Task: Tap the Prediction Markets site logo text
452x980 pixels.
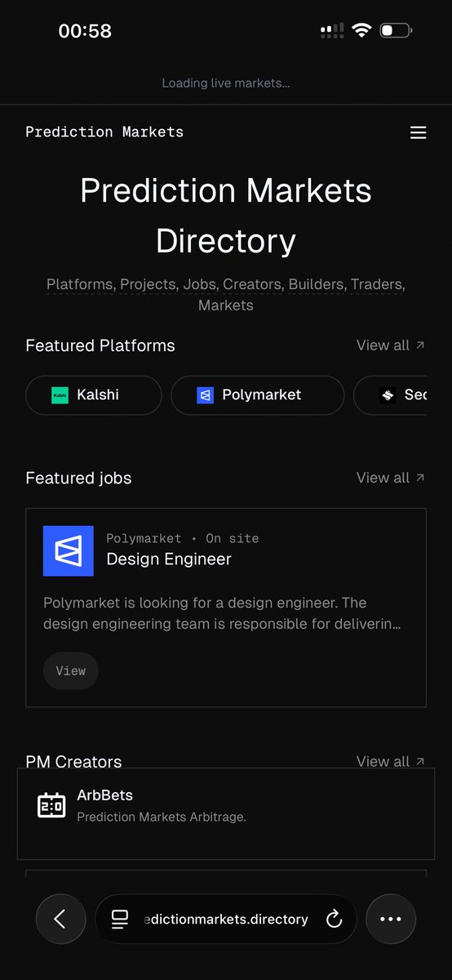Action: coord(104,132)
